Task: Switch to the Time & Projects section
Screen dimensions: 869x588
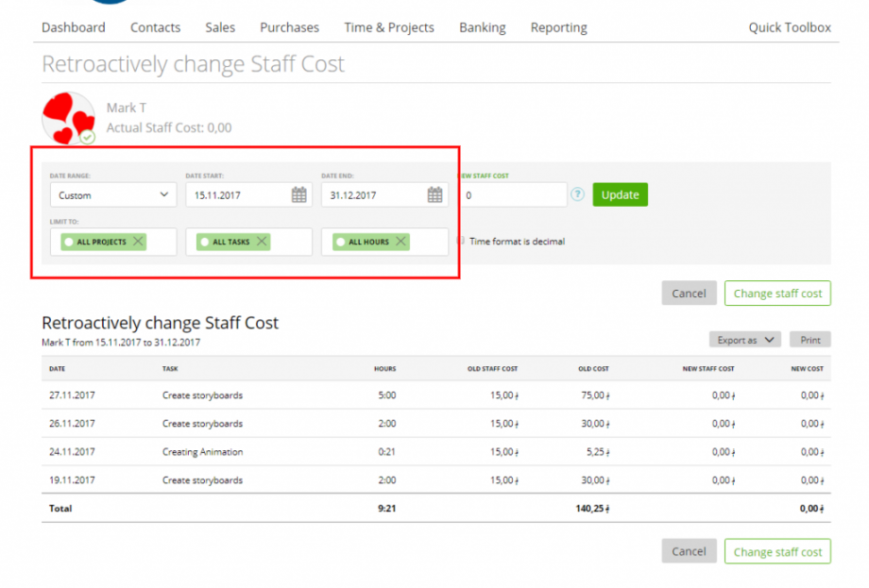Action: pos(388,27)
